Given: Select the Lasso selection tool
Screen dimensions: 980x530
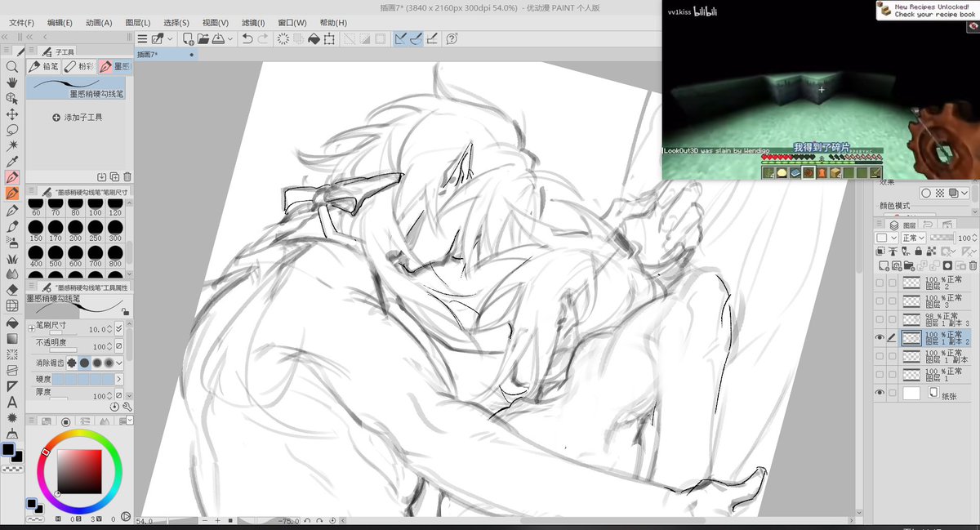Looking at the screenshot, I should tap(12, 130).
